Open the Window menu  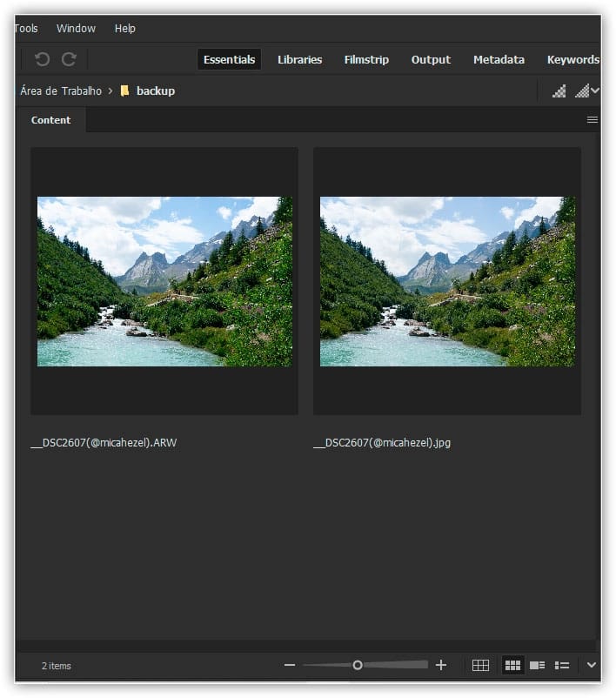click(x=76, y=29)
